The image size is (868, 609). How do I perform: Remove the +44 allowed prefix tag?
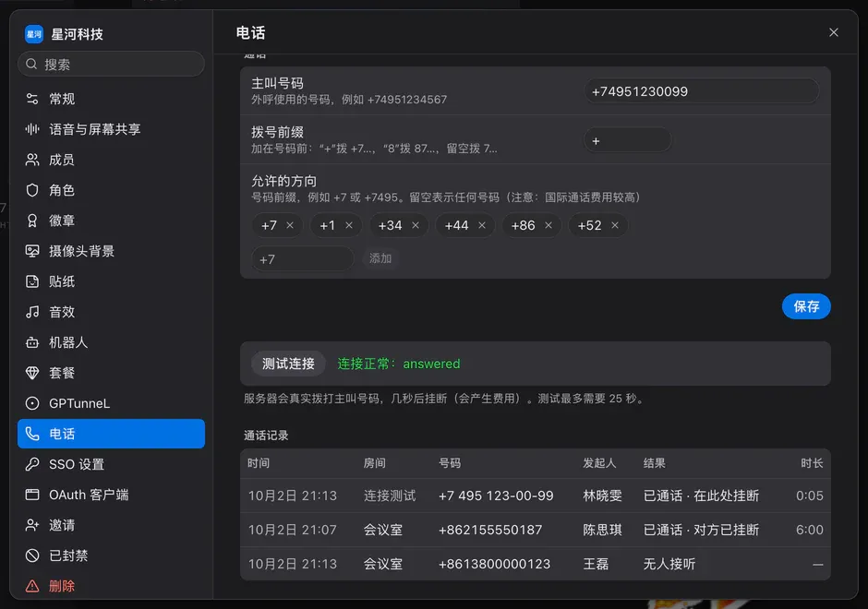click(x=482, y=225)
